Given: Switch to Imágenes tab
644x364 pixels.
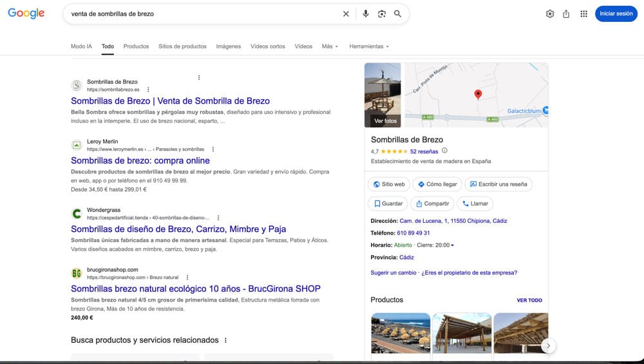Looking at the screenshot, I should pos(229,46).
